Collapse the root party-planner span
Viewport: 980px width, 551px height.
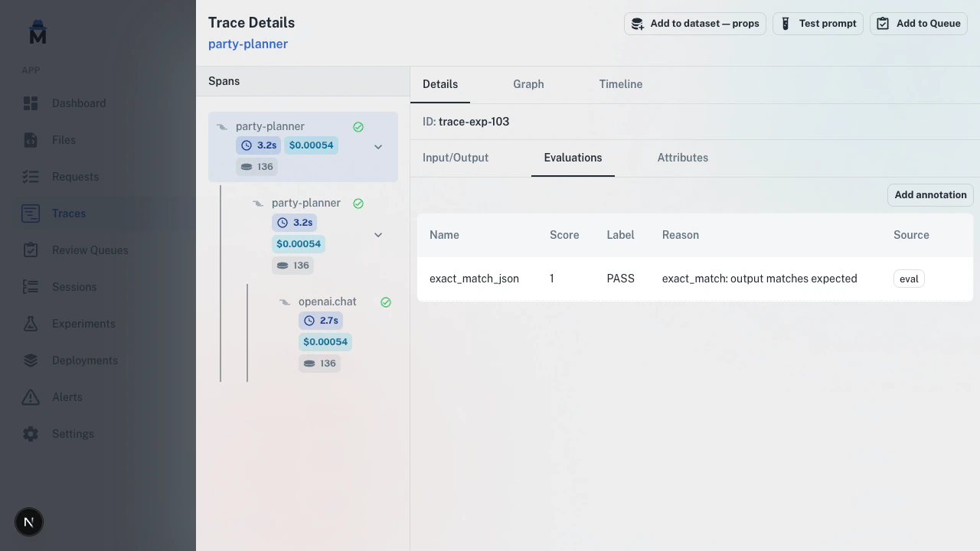377,146
